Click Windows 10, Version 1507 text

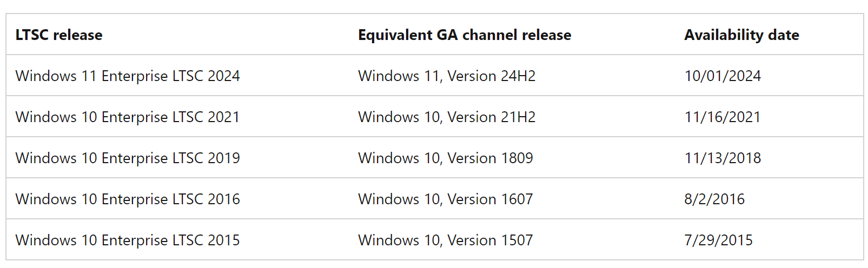click(x=446, y=240)
